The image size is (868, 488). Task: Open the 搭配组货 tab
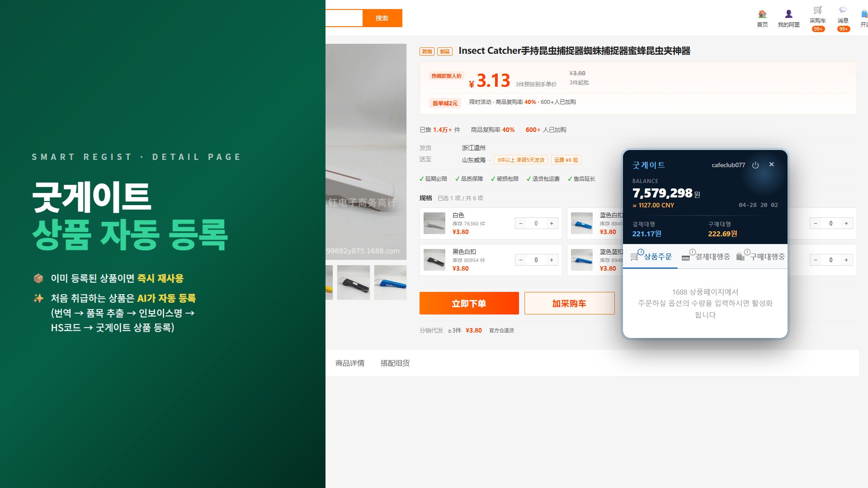395,363
